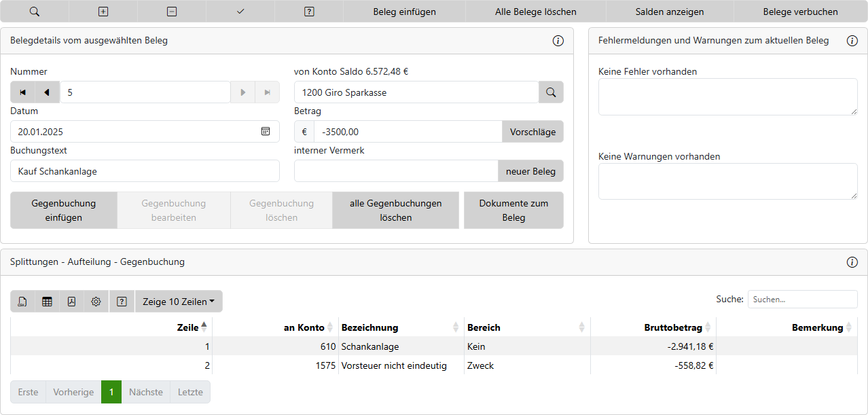Export the split table as PDF
This screenshot has height=415, width=868.
(x=71, y=302)
